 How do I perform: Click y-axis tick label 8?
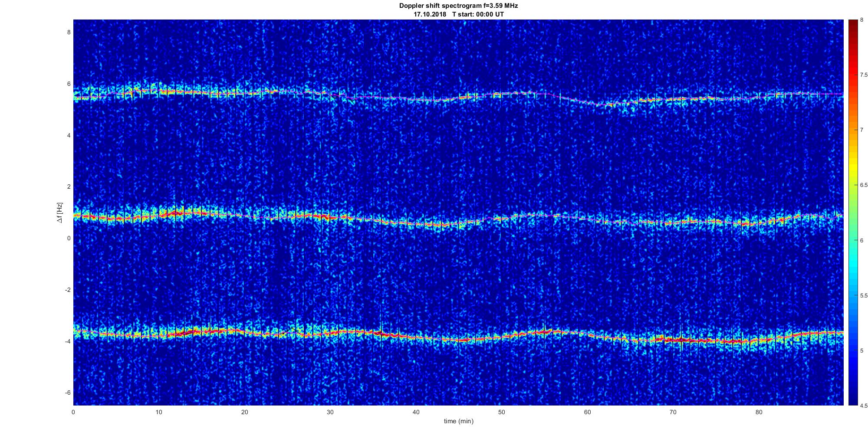pos(69,32)
